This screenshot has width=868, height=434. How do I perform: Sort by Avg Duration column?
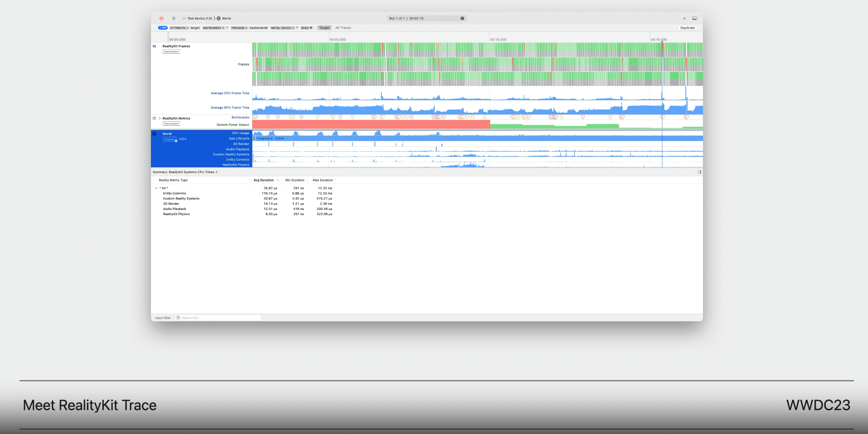(x=264, y=180)
